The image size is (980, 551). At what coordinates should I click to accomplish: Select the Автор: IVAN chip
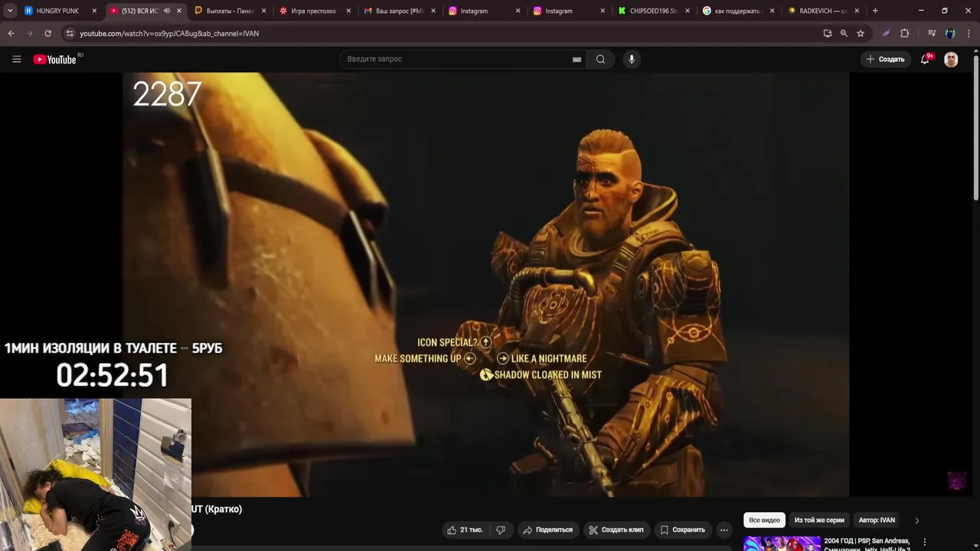click(x=877, y=520)
